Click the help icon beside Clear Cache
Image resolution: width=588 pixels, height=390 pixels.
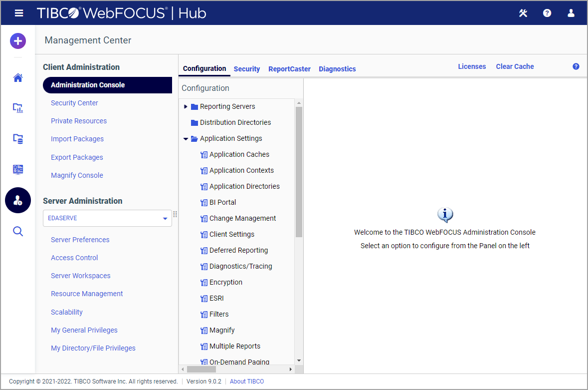576,66
